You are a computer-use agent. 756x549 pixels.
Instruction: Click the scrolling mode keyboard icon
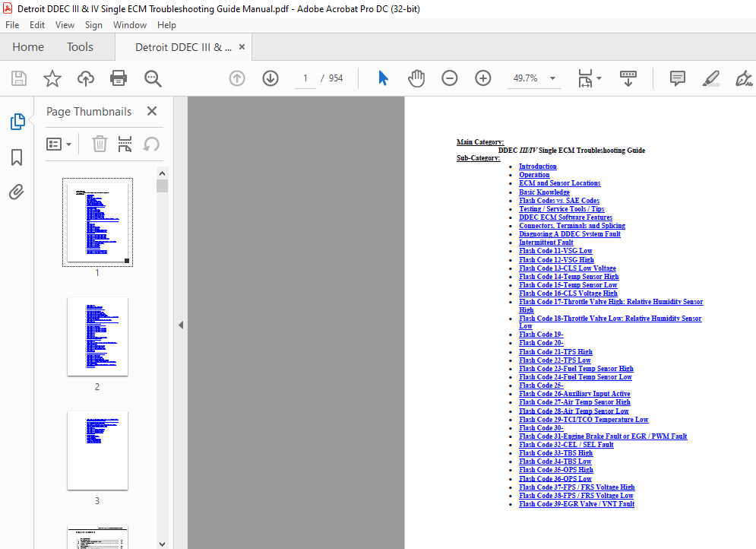tap(628, 78)
